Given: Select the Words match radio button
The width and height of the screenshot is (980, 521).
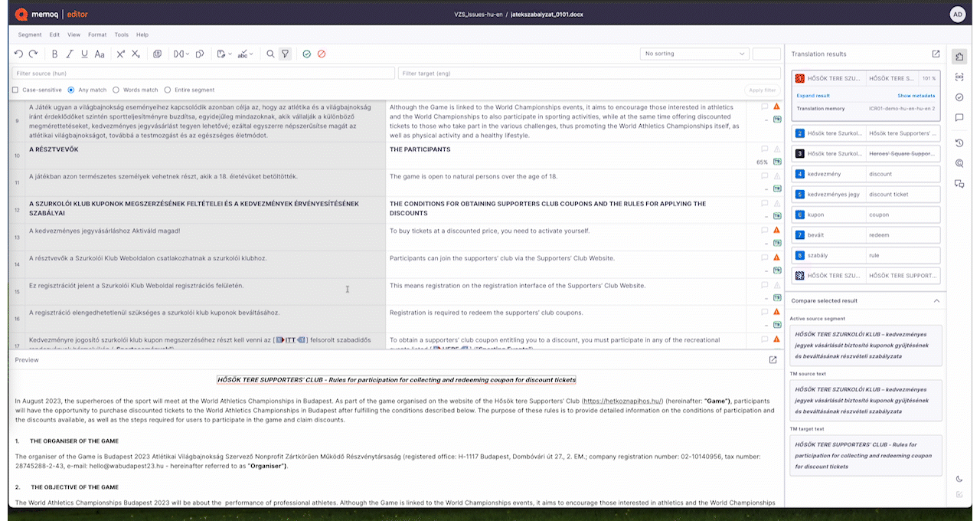Looking at the screenshot, I should (116, 90).
